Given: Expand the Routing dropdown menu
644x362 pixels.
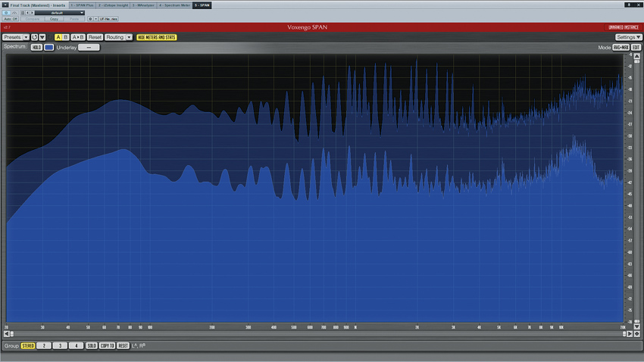Looking at the screenshot, I should tap(118, 37).
